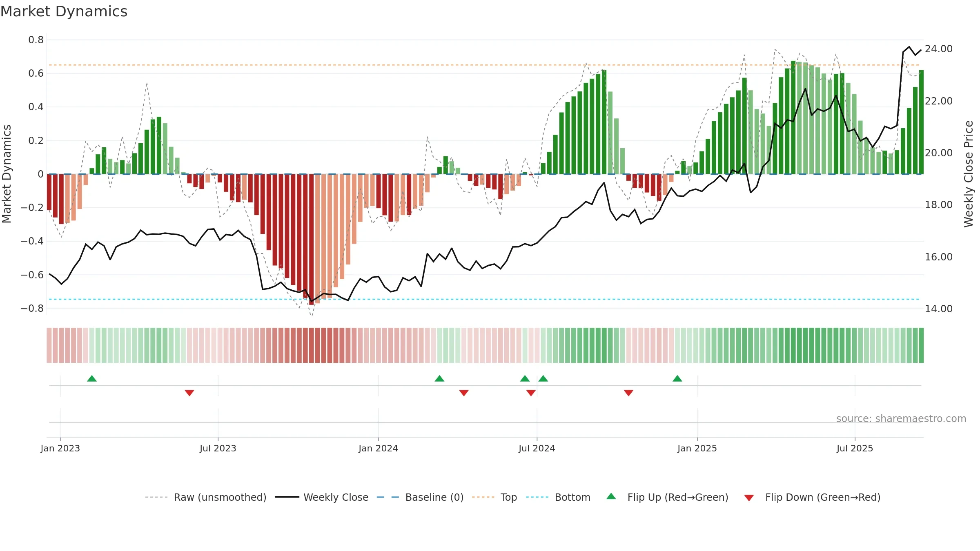Click the cyan dashed Bottom threshold line
This screenshot has width=980, height=551.
(484, 299)
